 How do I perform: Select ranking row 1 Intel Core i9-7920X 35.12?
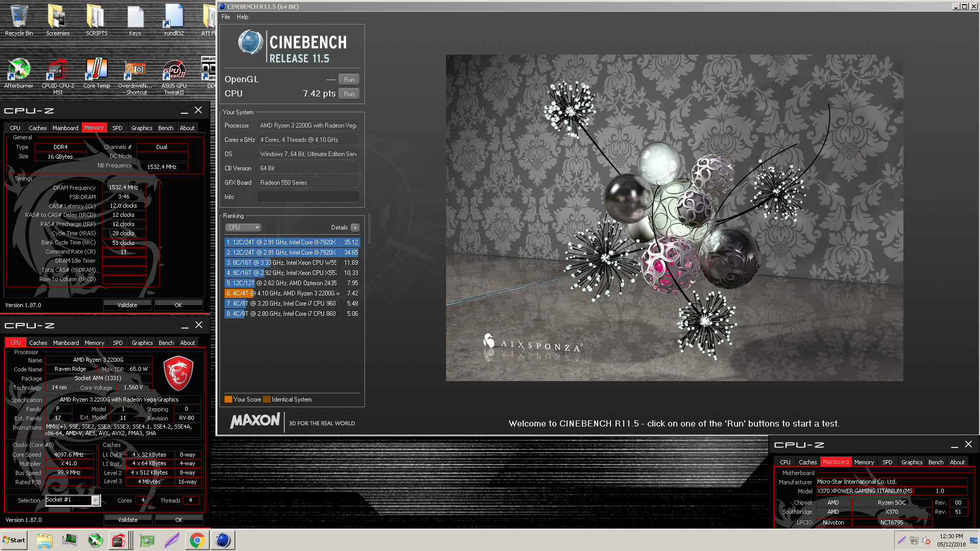tap(292, 242)
